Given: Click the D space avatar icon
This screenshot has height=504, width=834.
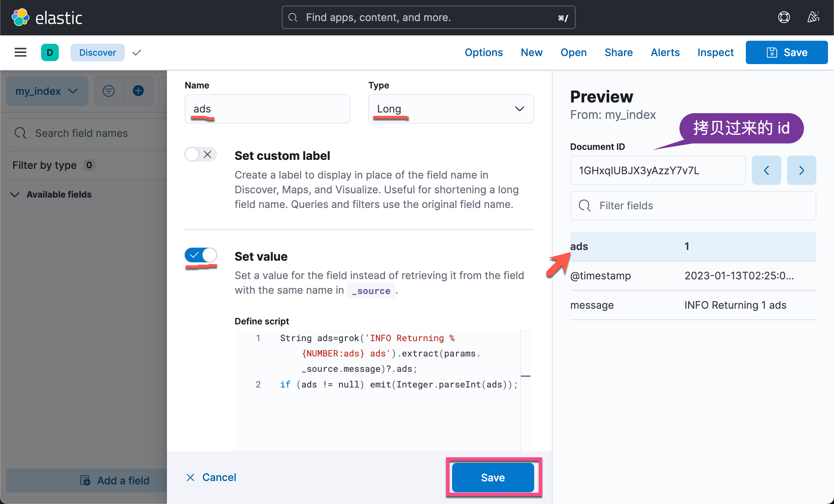Looking at the screenshot, I should click(x=50, y=52).
